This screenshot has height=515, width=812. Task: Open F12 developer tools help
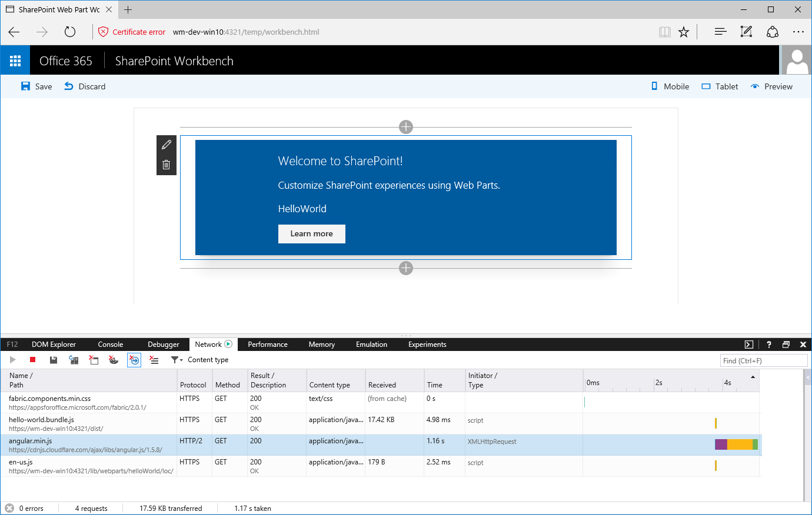click(769, 345)
